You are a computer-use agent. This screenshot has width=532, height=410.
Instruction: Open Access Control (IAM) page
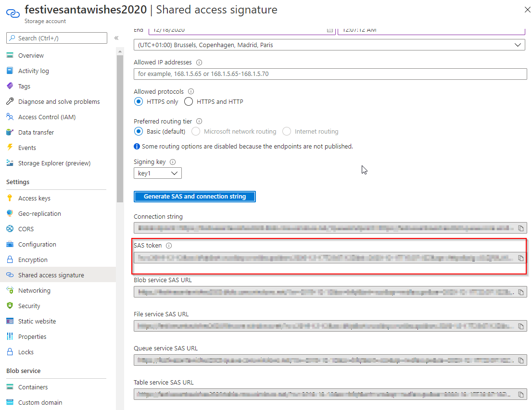coord(47,117)
